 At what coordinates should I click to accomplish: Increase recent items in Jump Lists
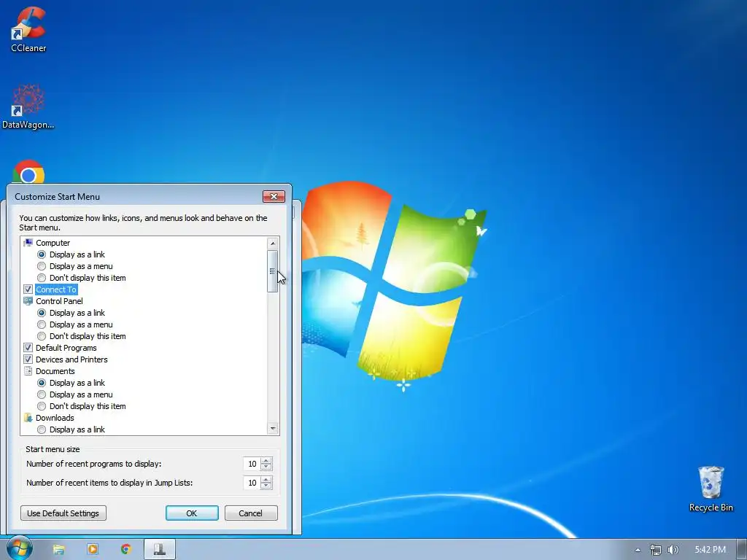[266, 480]
